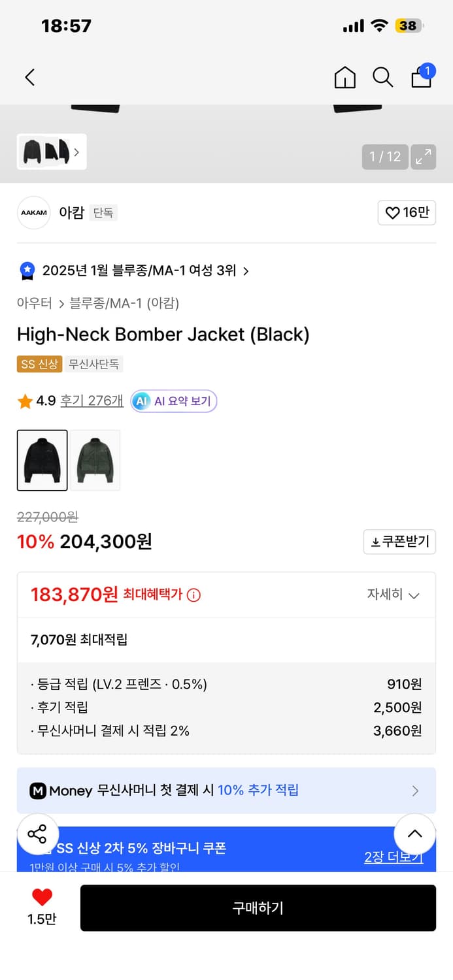Open the AI 요약 보기 summary

[x=173, y=401]
